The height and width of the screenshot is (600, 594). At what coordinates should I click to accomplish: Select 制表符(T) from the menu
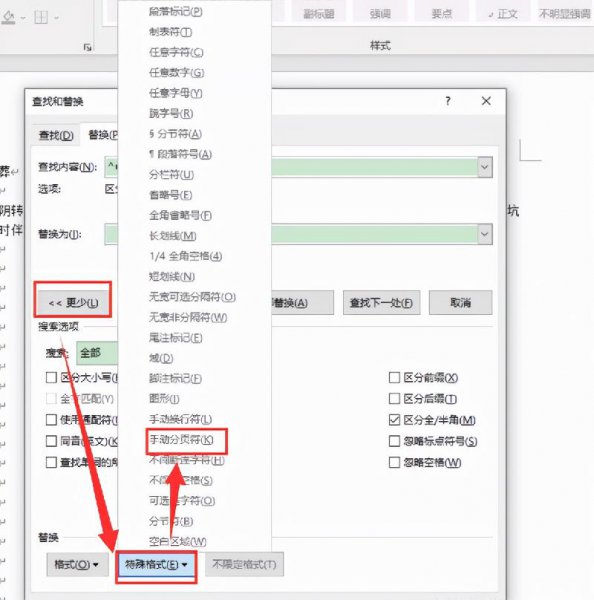click(x=170, y=32)
